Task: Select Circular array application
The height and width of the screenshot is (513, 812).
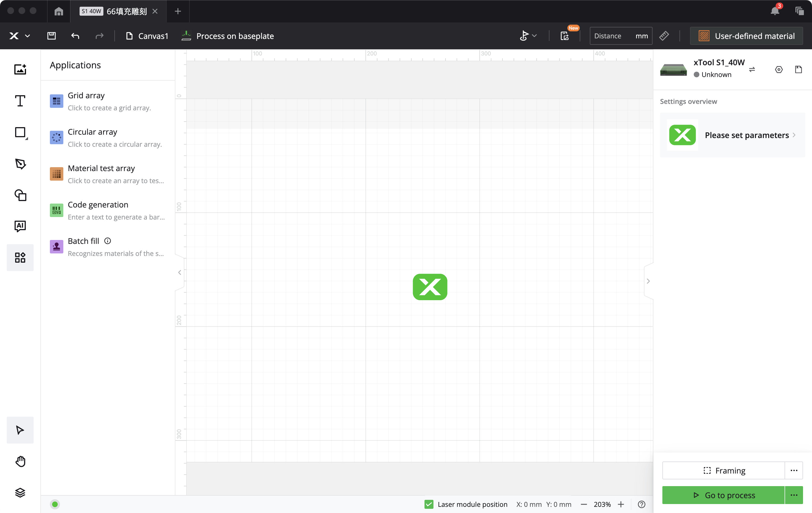Action: point(108,137)
